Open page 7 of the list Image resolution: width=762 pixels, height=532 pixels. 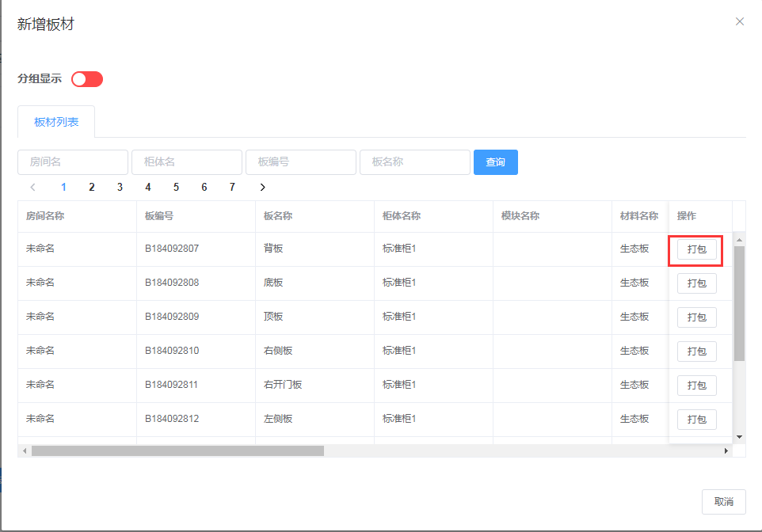232,188
